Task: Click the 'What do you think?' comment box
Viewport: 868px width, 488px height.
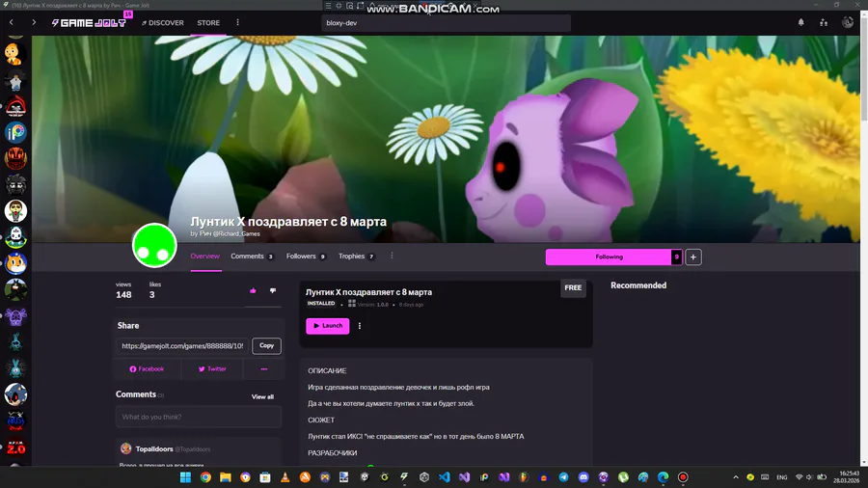Action: (x=198, y=417)
